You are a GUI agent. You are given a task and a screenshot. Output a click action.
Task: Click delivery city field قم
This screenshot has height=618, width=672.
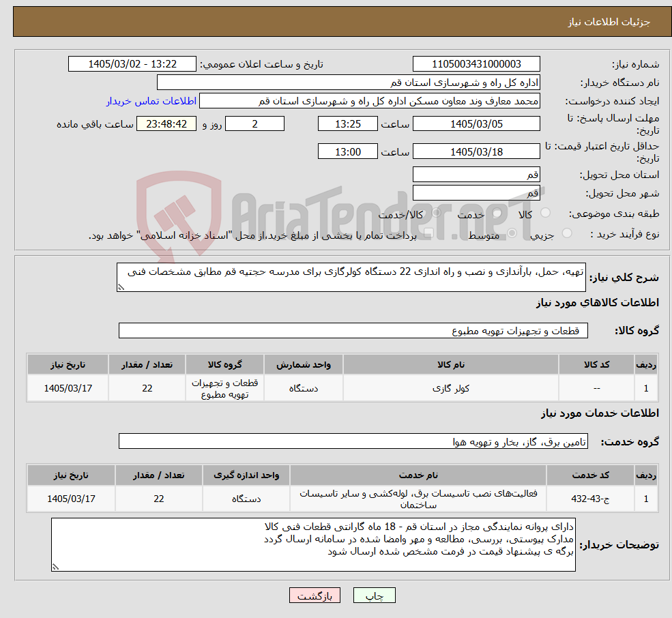point(476,193)
